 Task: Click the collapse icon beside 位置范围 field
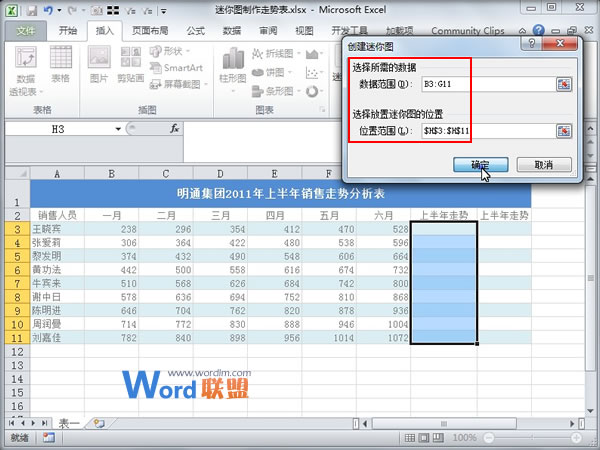pos(563,131)
